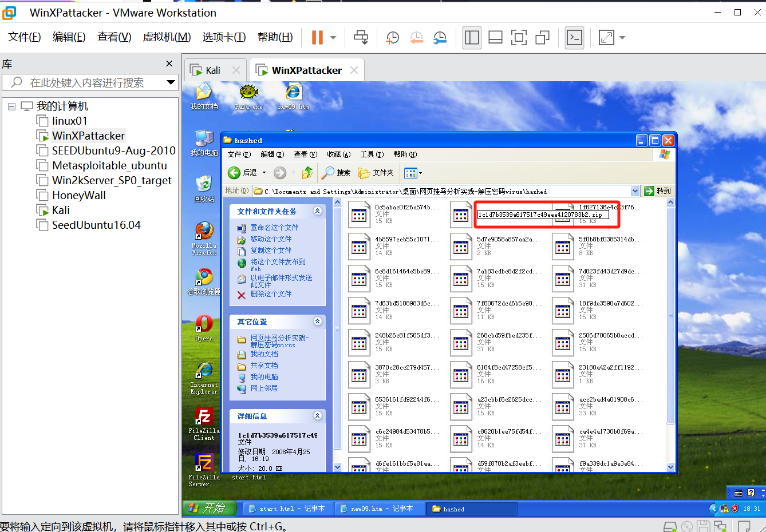
Task: Open the address bar path dropdown
Action: (635, 191)
